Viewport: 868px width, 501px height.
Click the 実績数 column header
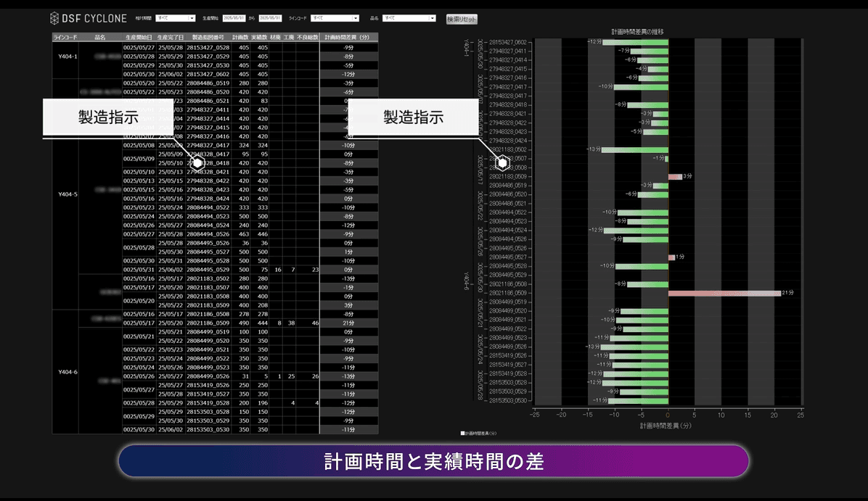point(259,37)
